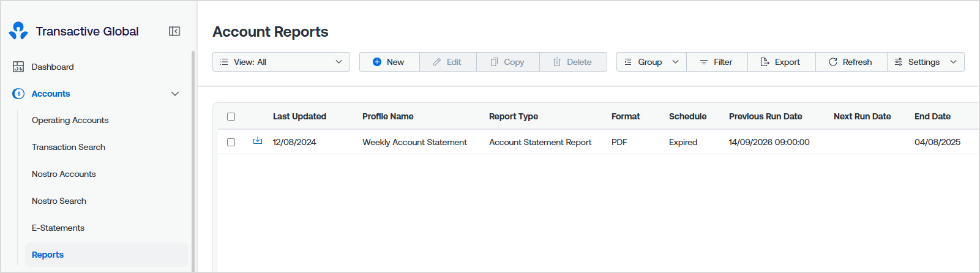The image size is (980, 273).
Task: Click the Delete trash icon
Action: 557,62
